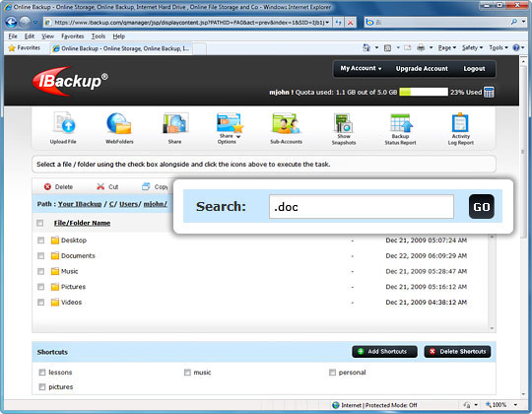Open the browser Tools dropdown in command bar
This screenshot has width=532, height=414.
click(x=499, y=48)
